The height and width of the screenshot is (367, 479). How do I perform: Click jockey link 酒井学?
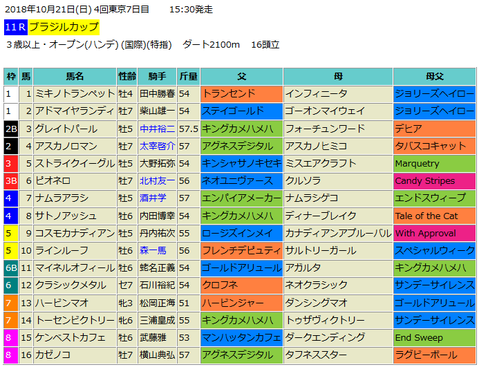point(153,198)
